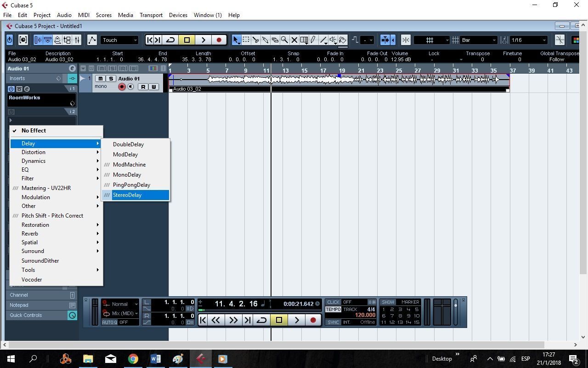588x368 pixels.
Task: Expand the Notepad inspector section
Action: pyautogui.click(x=41, y=305)
